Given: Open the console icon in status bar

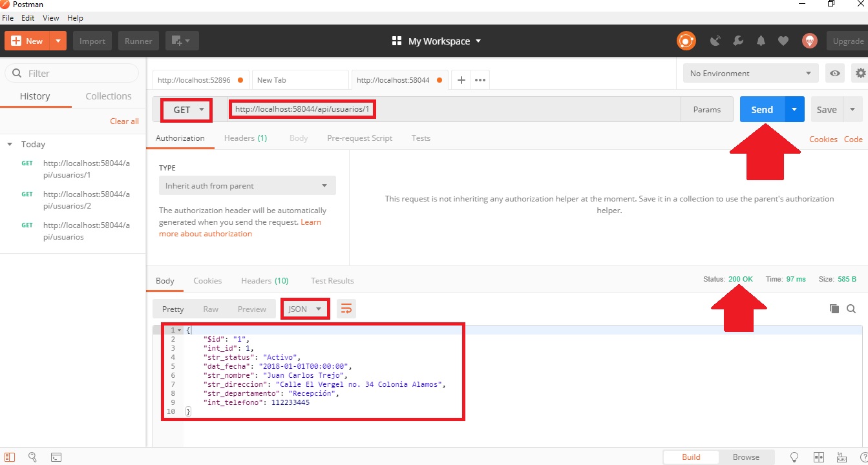Looking at the screenshot, I should click(56, 457).
